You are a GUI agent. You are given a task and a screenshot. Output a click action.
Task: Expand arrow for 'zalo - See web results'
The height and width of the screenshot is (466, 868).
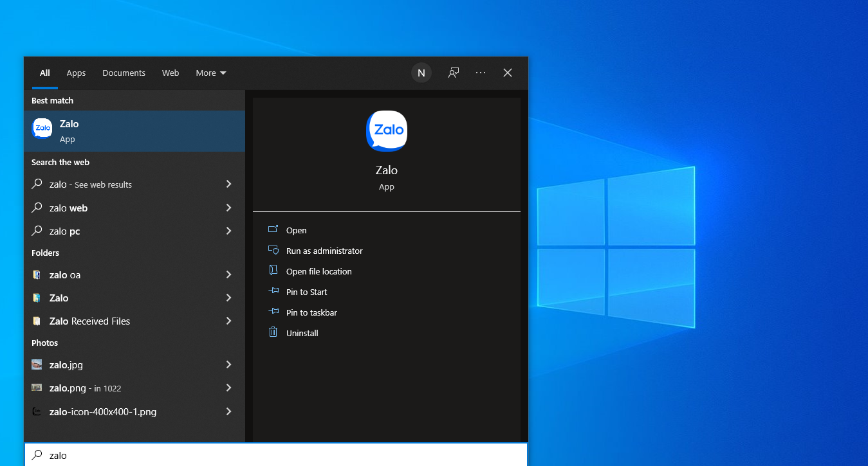coord(228,184)
